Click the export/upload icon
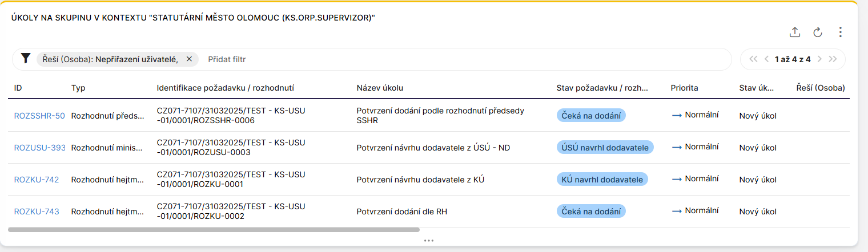Image resolution: width=868 pixels, height=252 pixels. [x=794, y=32]
